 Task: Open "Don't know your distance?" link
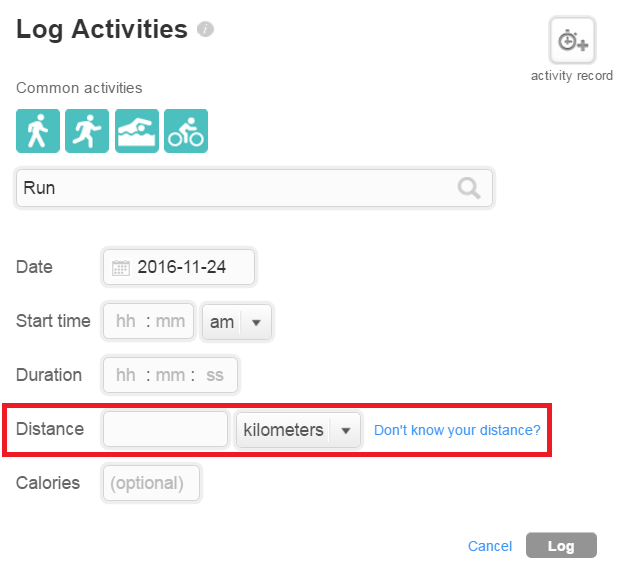click(x=457, y=430)
